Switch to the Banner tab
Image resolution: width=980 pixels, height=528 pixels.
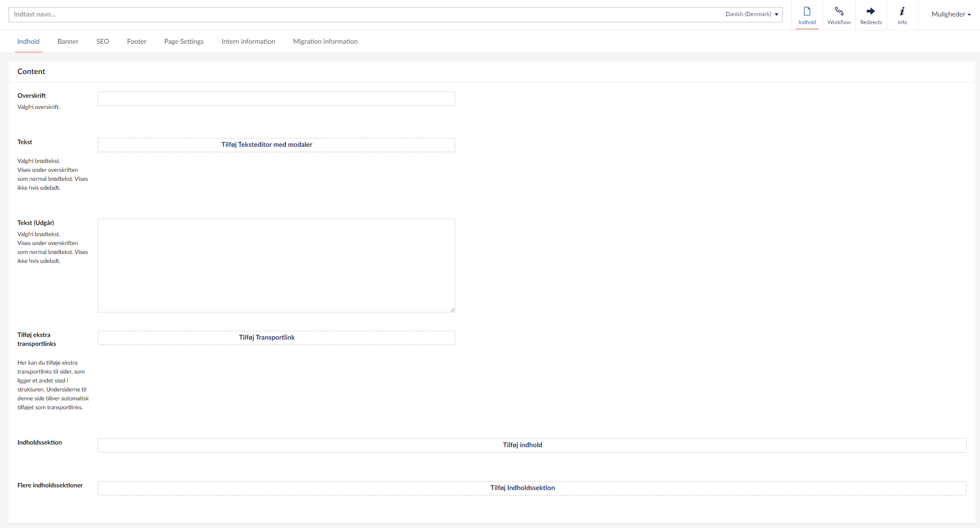(68, 42)
